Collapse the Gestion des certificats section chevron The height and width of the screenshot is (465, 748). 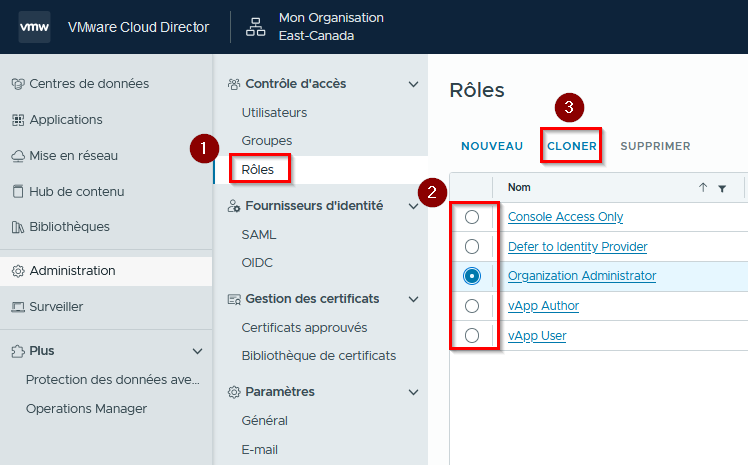(x=414, y=299)
